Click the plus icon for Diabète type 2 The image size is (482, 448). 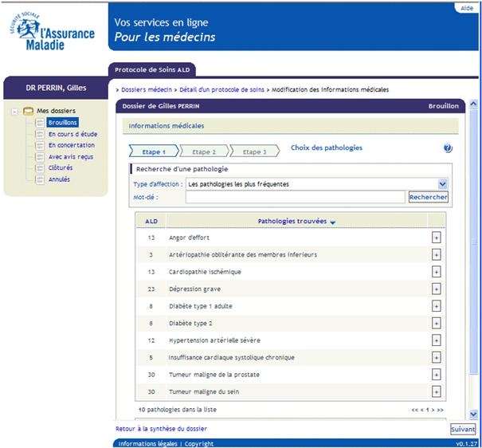click(436, 324)
